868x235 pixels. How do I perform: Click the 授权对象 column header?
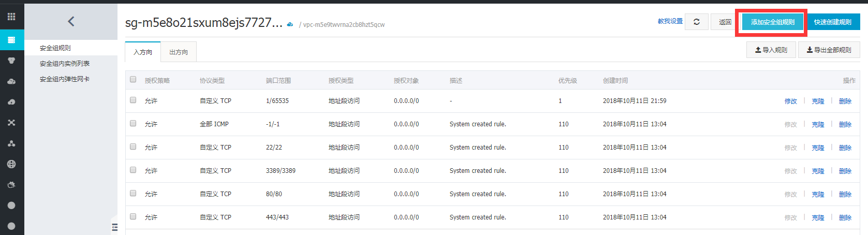(x=406, y=80)
